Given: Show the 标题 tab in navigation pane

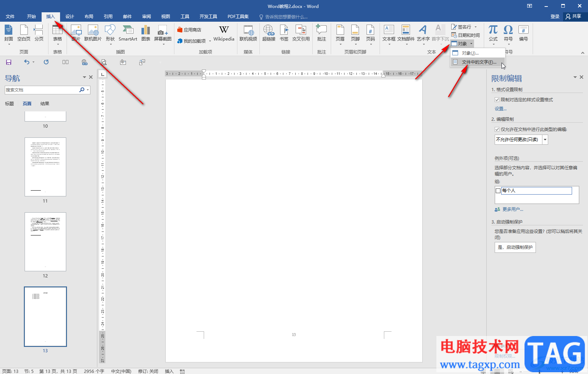Looking at the screenshot, I should 9,104.
